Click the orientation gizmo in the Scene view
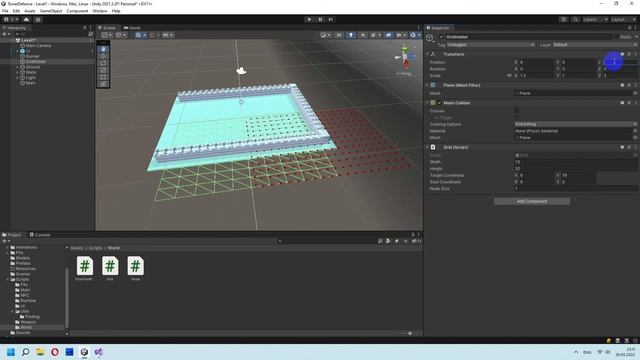 point(405,58)
